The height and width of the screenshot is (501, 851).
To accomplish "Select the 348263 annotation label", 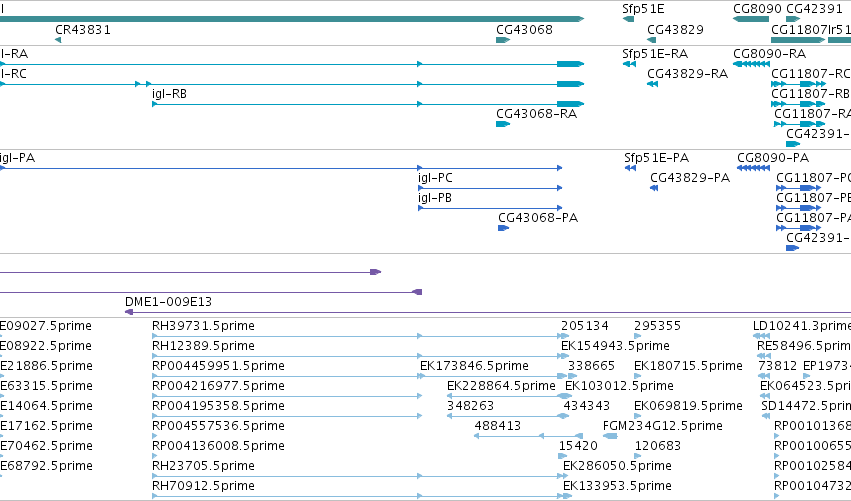I will (470, 407).
